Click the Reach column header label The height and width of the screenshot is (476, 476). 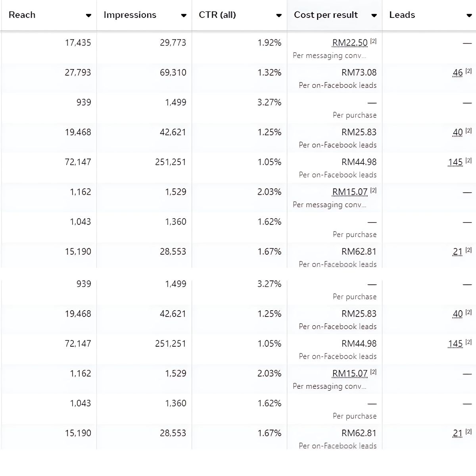coord(22,15)
